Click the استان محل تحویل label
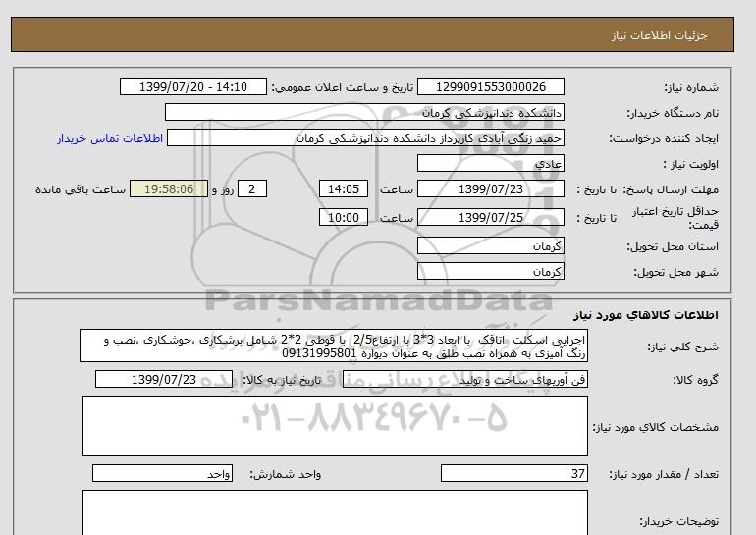 coord(673,246)
